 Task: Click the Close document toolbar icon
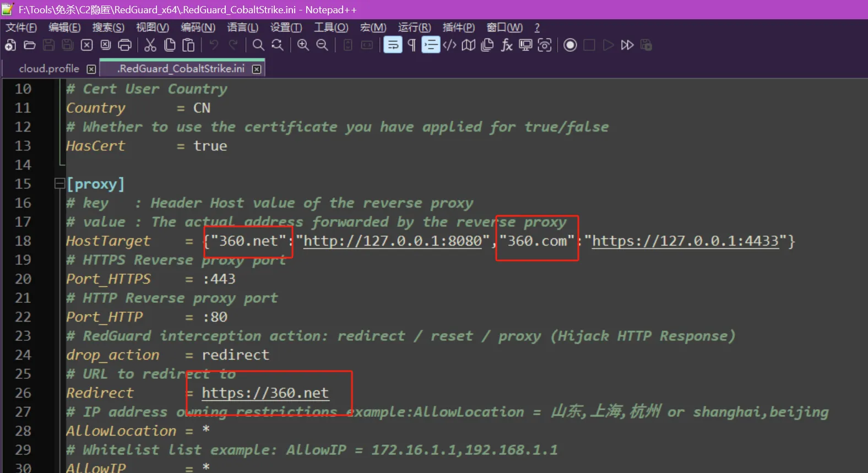(86, 45)
